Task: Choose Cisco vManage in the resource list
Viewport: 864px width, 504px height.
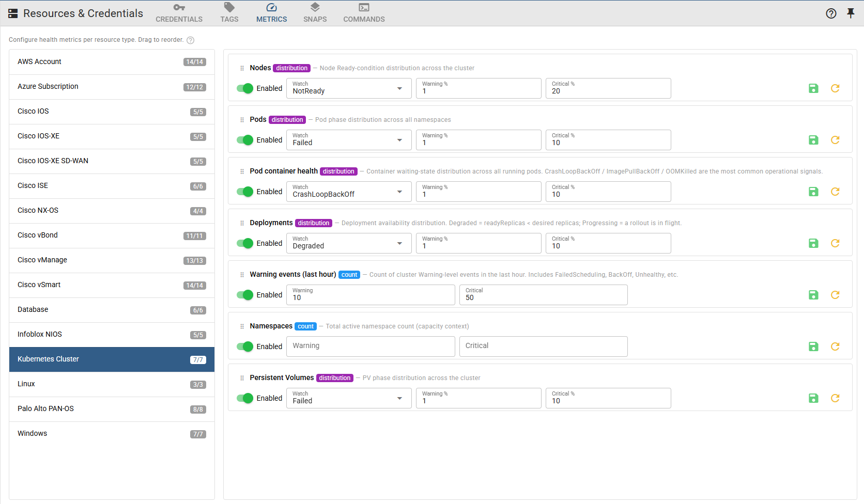Action: (112, 260)
